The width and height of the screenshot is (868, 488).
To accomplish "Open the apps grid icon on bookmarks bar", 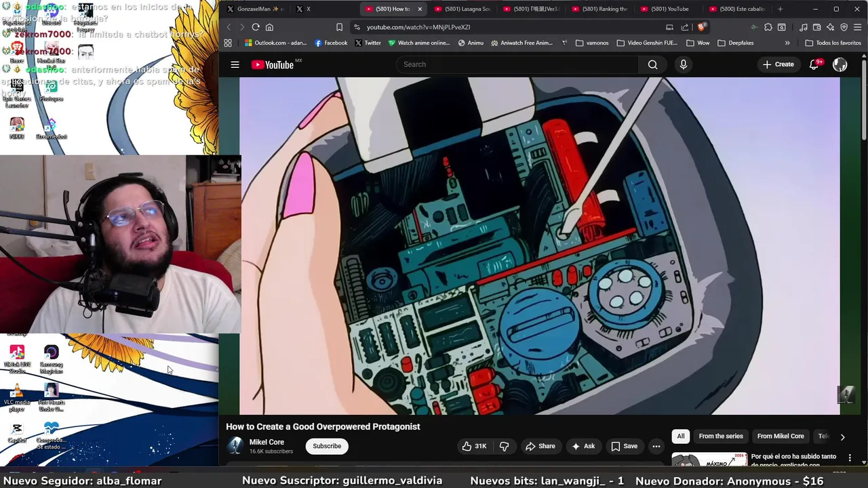I will coord(228,43).
